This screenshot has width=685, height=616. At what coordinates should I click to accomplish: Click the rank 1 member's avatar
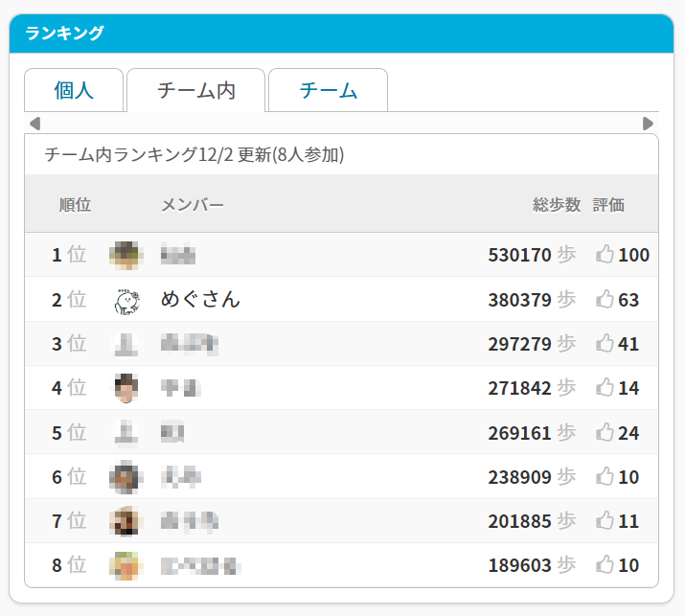(x=126, y=255)
